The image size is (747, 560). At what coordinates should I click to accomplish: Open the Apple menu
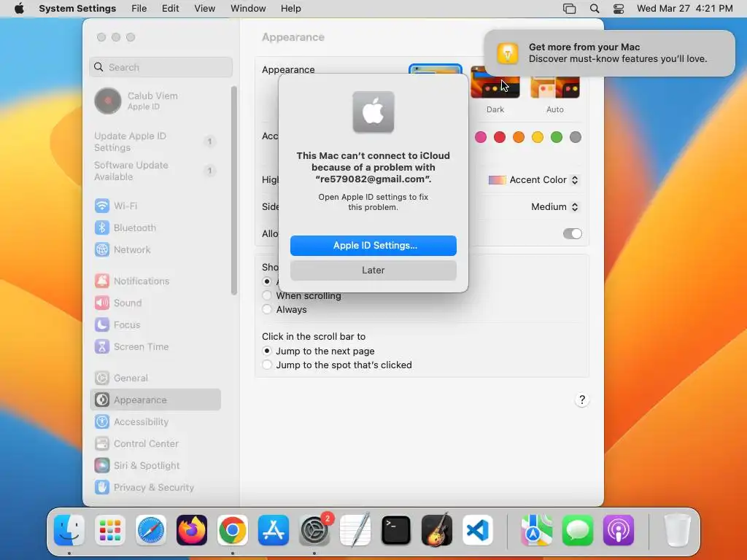(19, 9)
